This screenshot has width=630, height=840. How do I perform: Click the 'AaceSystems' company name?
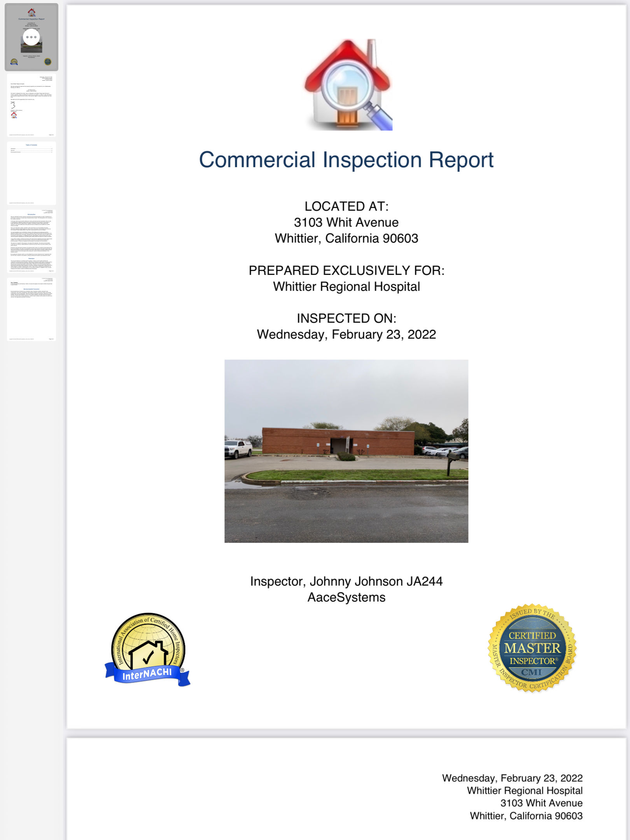[346, 597]
